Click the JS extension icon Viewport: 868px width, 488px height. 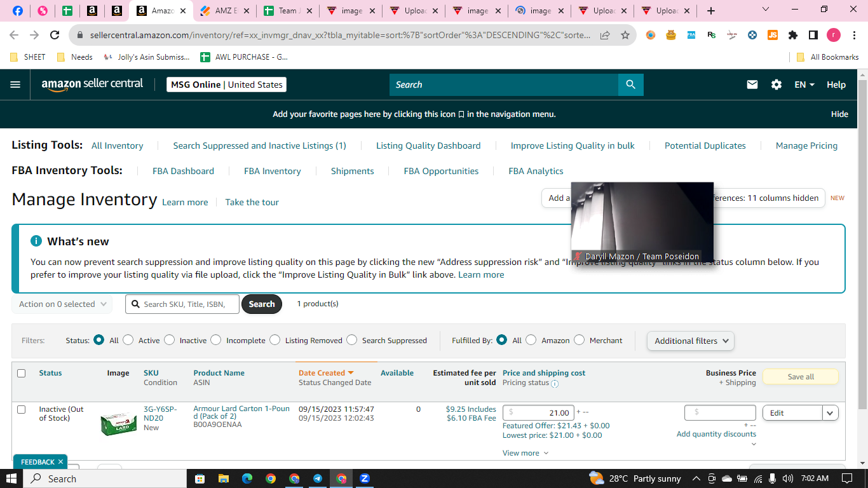[x=773, y=35]
